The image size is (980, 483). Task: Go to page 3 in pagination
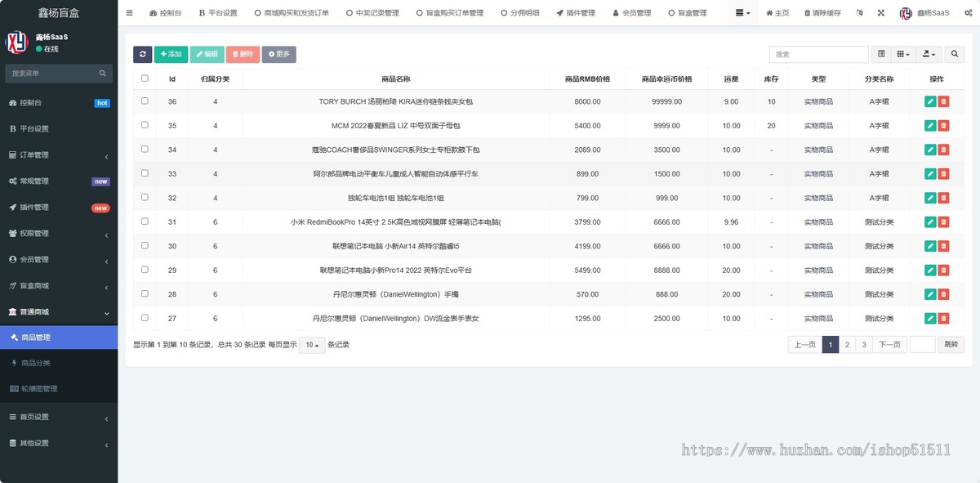(864, 345)
